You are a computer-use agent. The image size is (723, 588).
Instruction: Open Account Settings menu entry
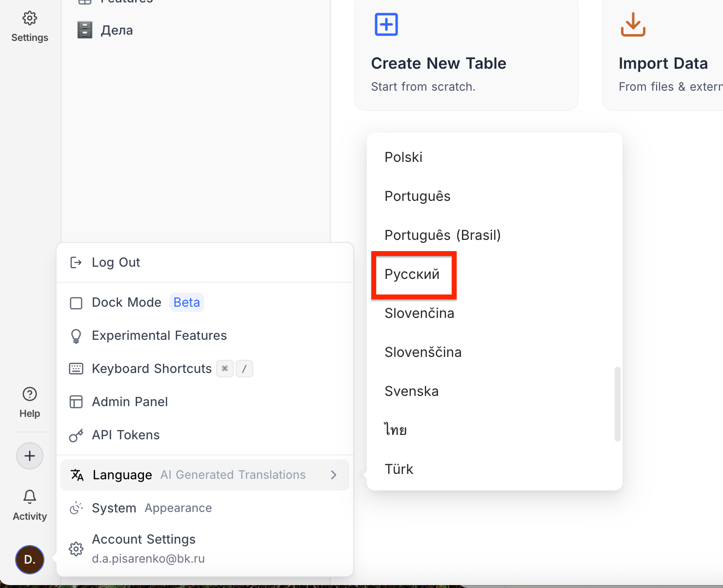pyautogui.click(x=205, y=549)
